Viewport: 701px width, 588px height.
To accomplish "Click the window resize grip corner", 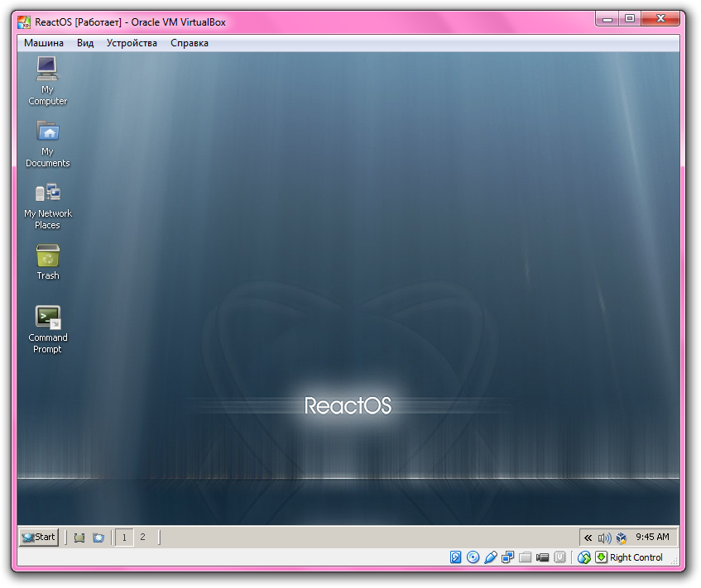I will click(675, 562).
